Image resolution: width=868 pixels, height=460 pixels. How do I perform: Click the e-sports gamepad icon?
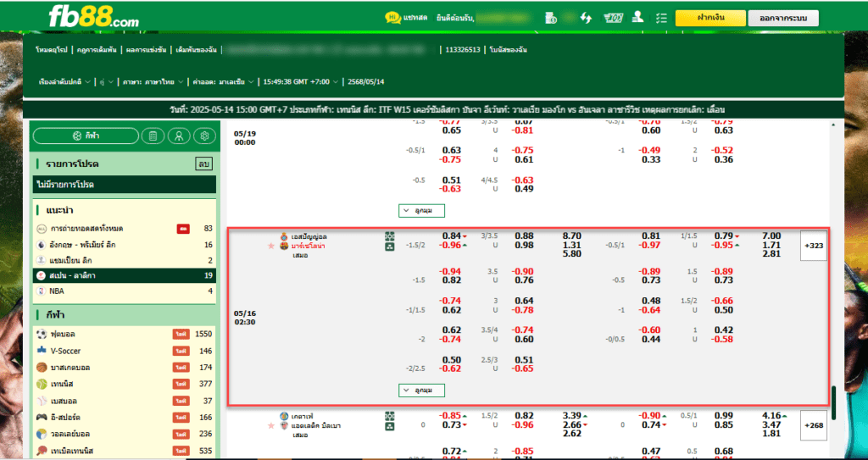42,418
